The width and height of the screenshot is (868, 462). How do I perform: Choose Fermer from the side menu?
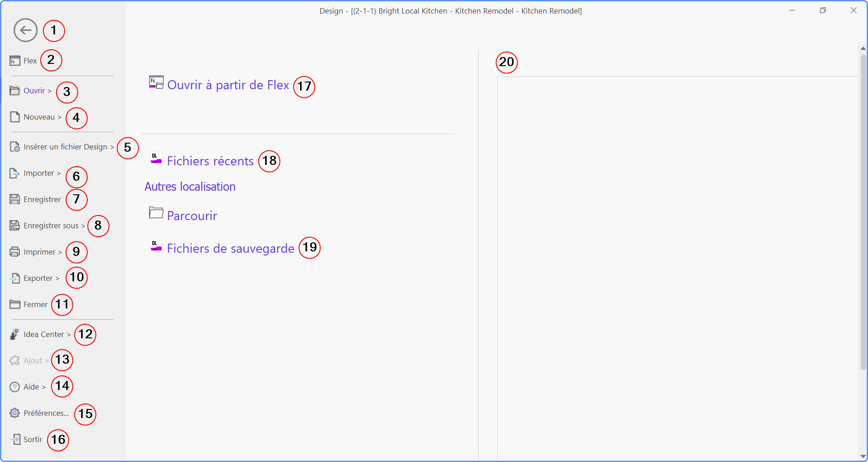pos(35,304)
